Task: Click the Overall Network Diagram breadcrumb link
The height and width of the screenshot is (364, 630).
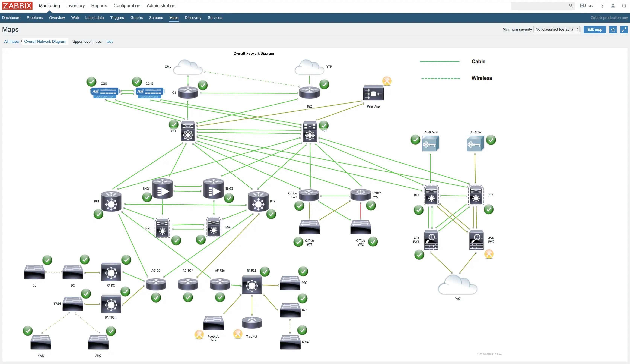Action: (45, 41)
